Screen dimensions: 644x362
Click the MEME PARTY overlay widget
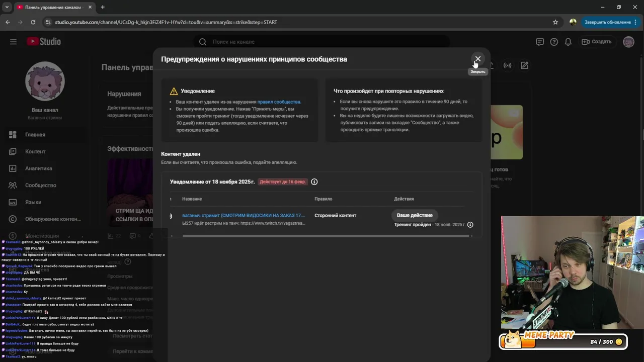tap(563, 340)
